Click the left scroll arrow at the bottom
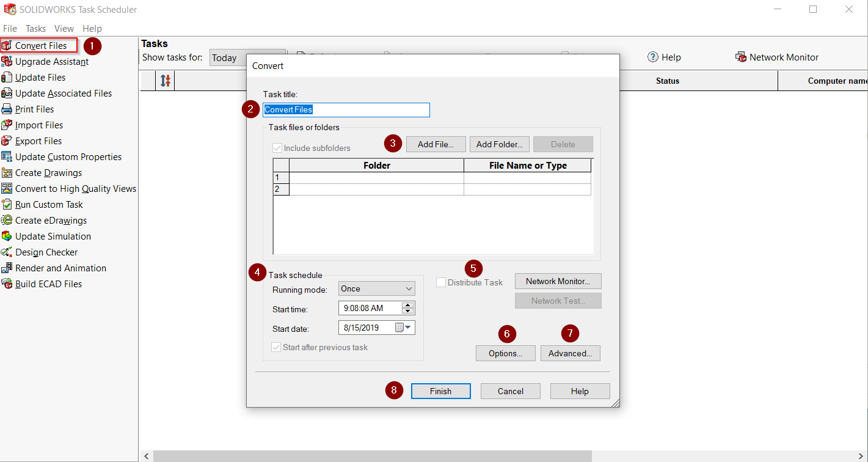Image resolution: width=868 pixels, height=462 pixels. point(146,456)
